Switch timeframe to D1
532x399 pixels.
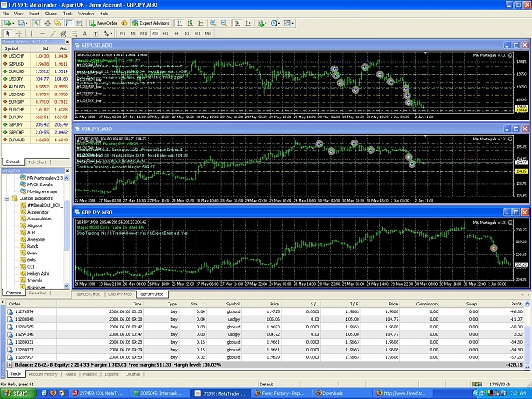(186, 33)
